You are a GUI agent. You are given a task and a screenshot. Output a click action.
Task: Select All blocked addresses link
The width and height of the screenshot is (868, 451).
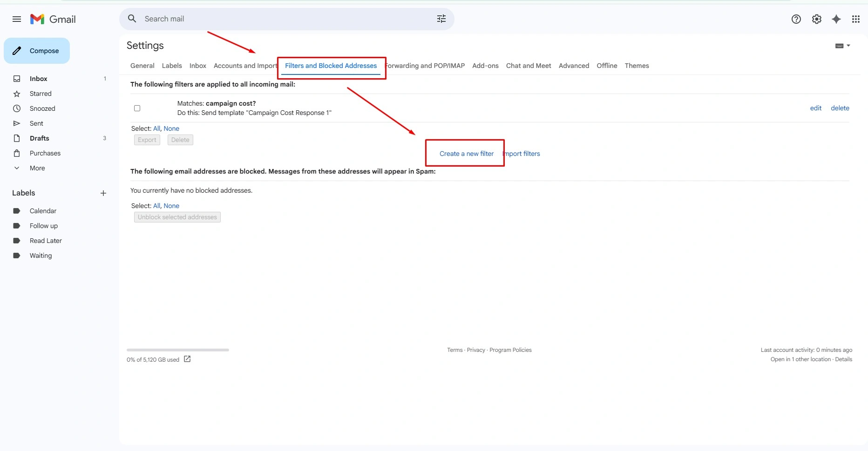point(156,206)
